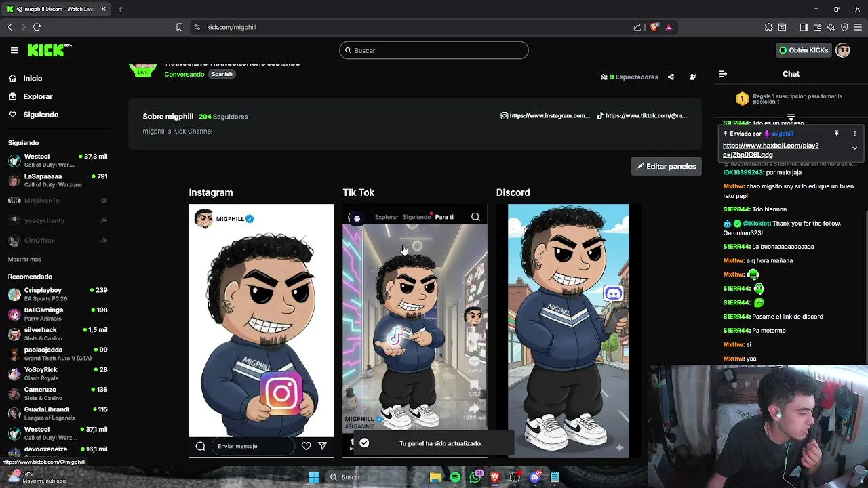Click the moderator user icon beside share
Screen dimensions: 868x488
692,77
